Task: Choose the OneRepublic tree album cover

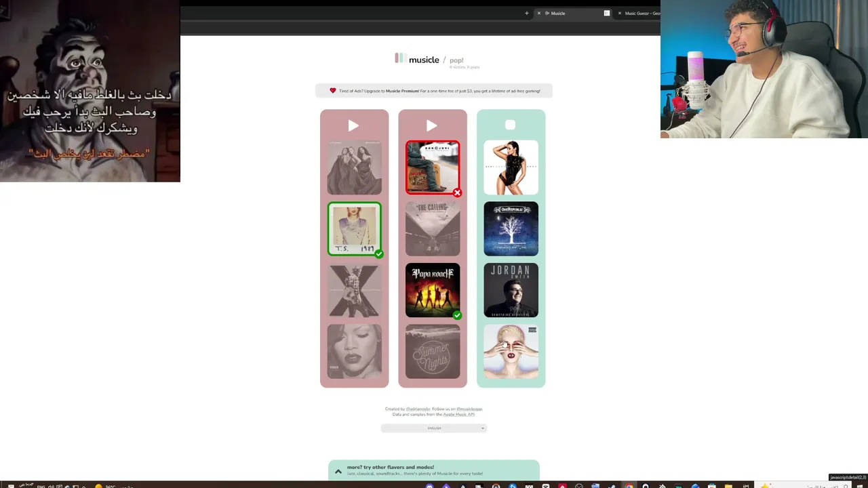Action: (511, 228)
